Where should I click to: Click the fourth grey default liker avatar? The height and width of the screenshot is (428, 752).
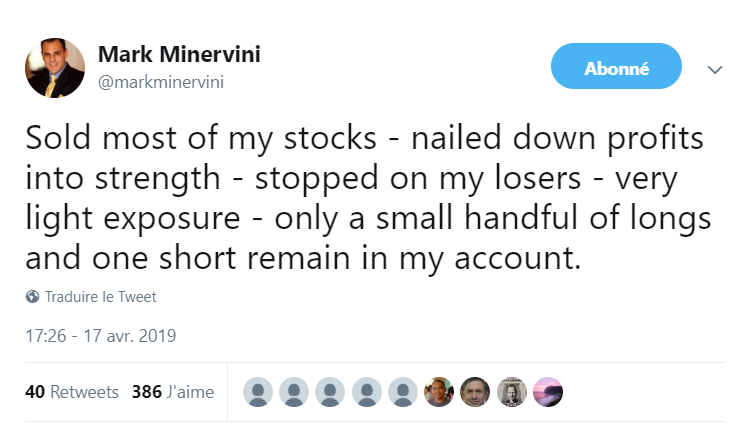point(367,392)
